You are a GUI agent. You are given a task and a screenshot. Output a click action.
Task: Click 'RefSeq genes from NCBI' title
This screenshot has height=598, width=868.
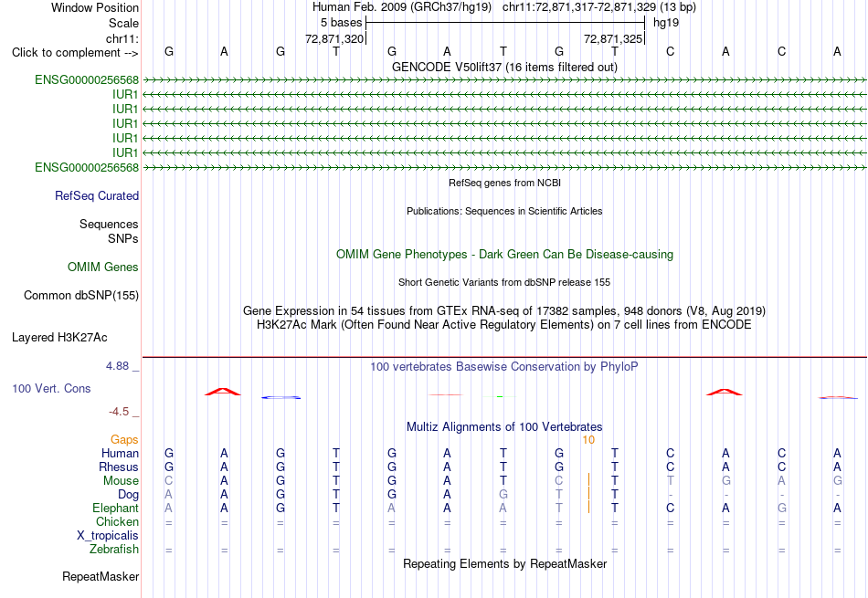pyautogui.click(x=504, y=183)
